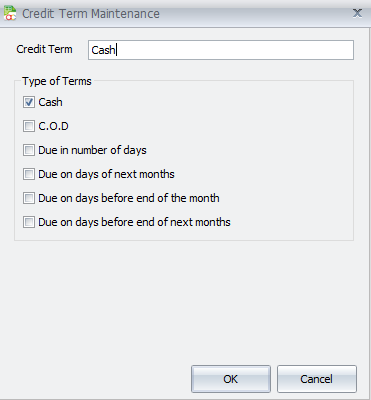Image resolution: width=371 pixels, height=400 pixels.
Task: Click the 'Cash' term type label text
Action: 50,102
